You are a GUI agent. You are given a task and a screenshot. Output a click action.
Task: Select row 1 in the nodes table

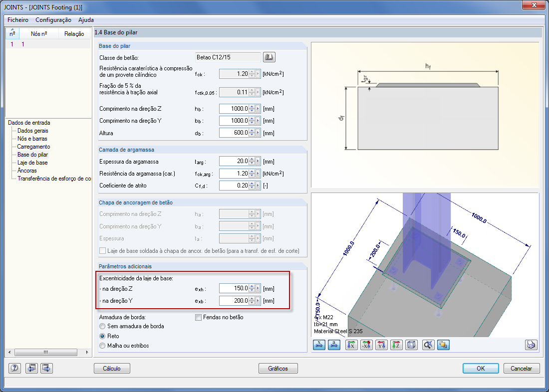pyautogui.click(x=48, y=44)
